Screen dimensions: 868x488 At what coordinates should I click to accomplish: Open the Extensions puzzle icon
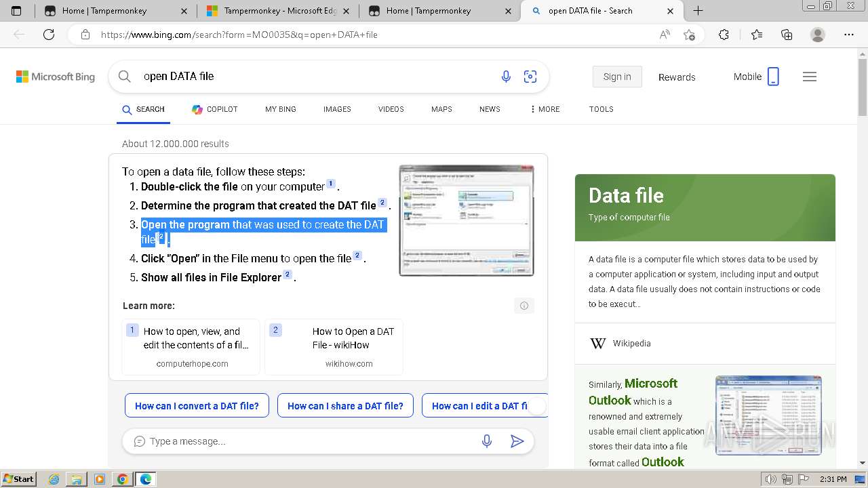[724, 35]
